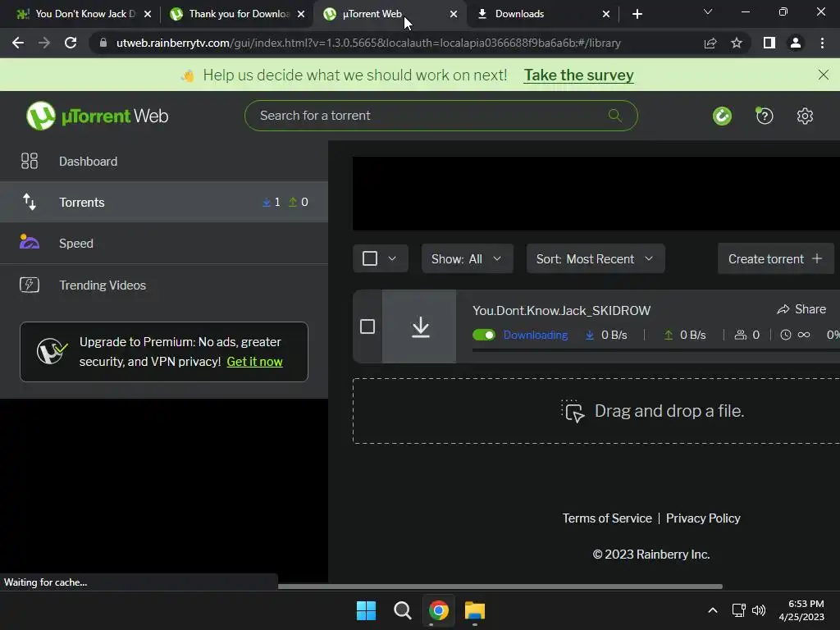Open the Speed sidebar section
This screenshot has height=630, width=840.
pyautogui.click(x=164, y=243)
